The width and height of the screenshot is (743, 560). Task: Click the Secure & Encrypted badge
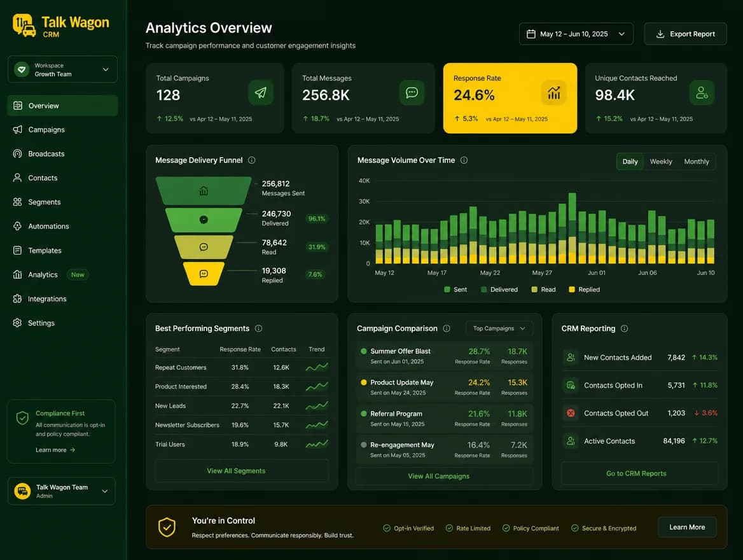click(x=604, y=528)
